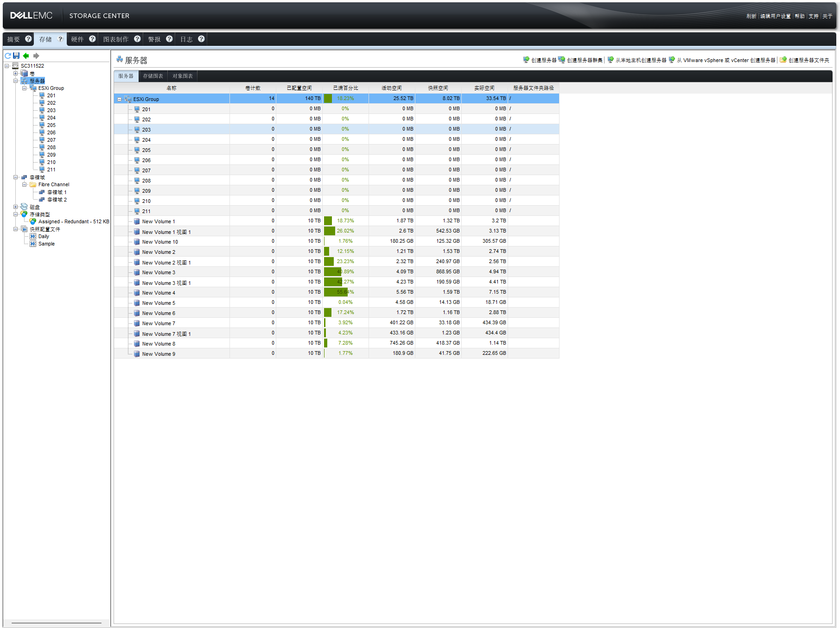Collapse ESXi Group in the left tree
The height and width of the screenshot is (630, 840).
point(25,88)
